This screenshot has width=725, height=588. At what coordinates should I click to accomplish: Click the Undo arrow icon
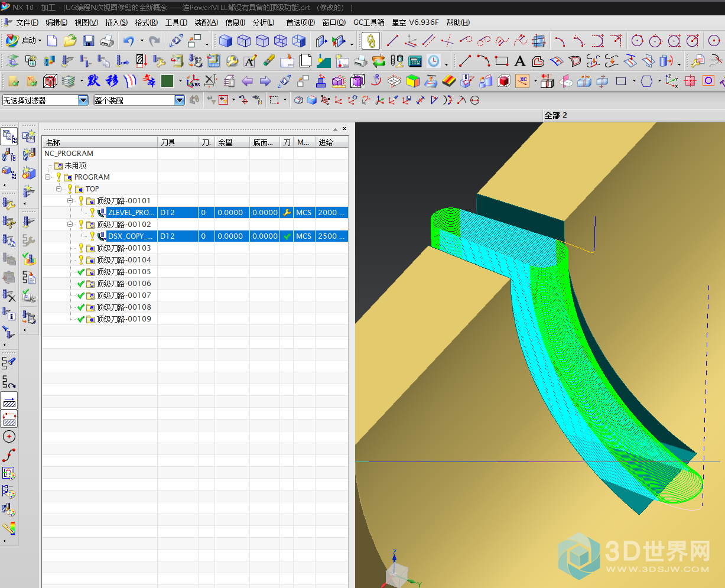pyautogui.click(x=128, y=41)
